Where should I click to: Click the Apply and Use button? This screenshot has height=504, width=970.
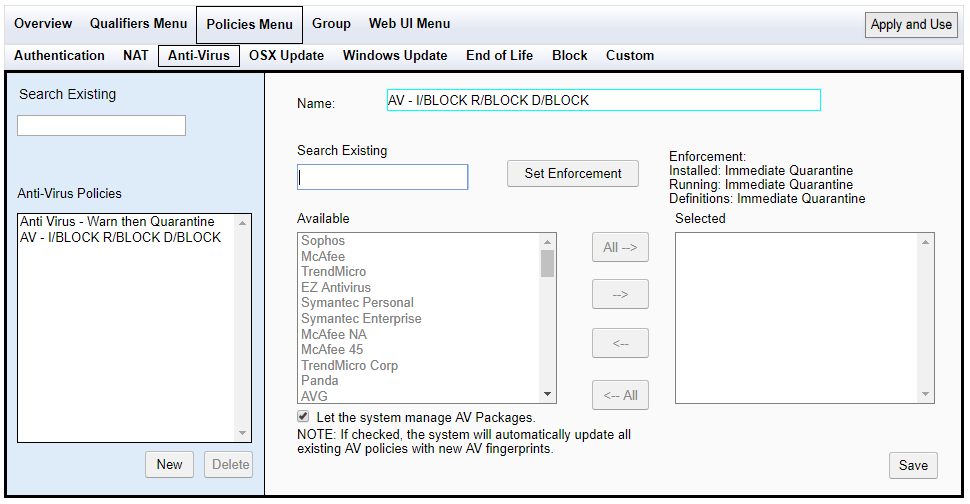(x=911, y=25)
